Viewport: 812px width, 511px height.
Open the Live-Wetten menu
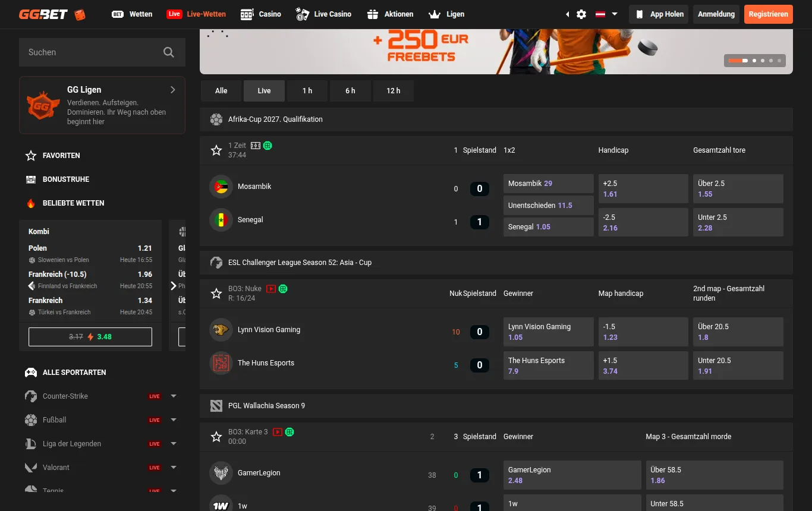[196, 14]
